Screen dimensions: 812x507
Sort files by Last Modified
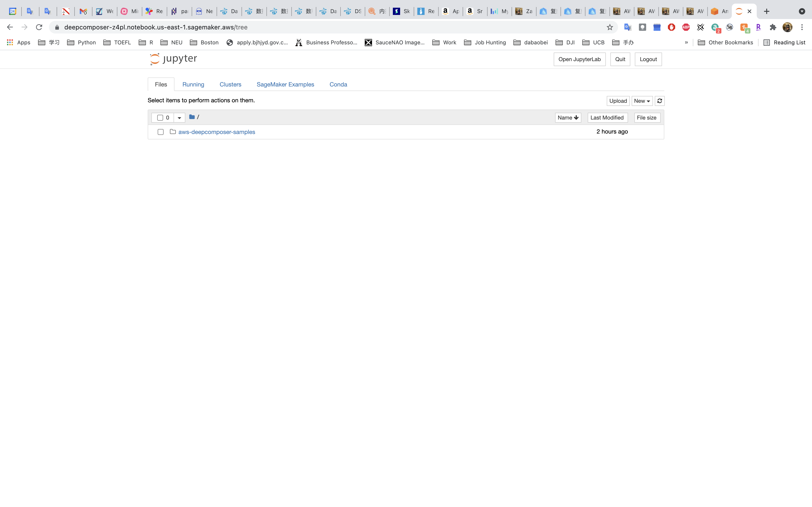(607, 118)
